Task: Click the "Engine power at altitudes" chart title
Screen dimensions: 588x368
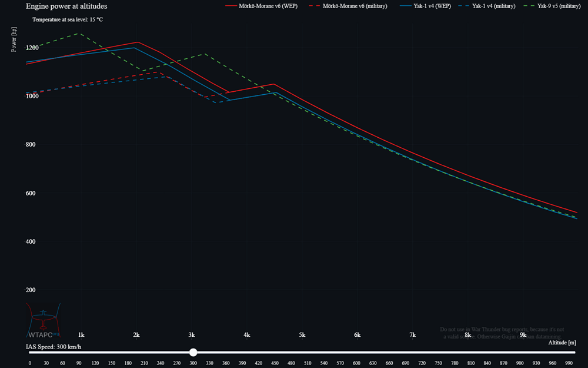Action: 66,6
